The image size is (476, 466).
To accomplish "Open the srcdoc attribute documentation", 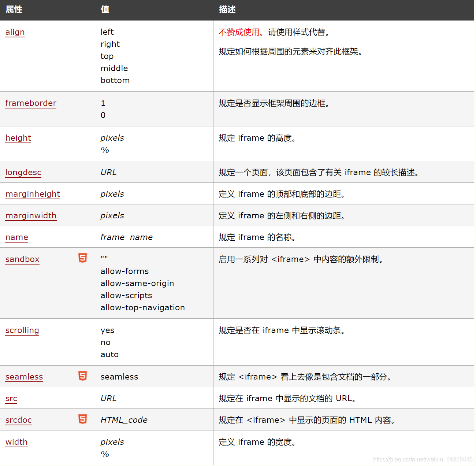I will pyautogui.click(x=18, y=420).
